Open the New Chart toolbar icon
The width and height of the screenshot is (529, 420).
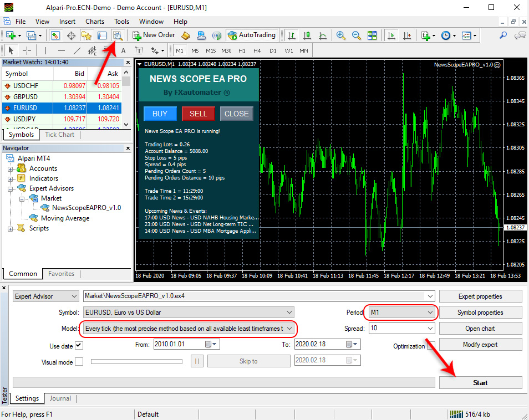point(11,35)
